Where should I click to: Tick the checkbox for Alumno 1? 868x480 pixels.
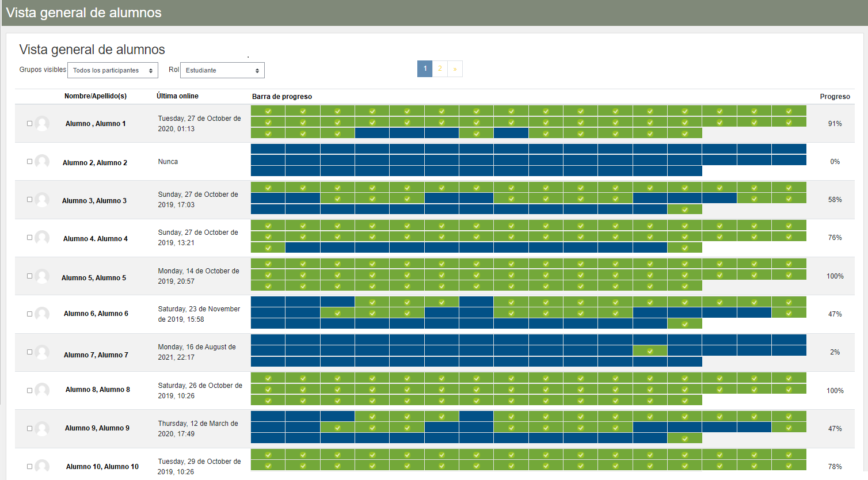tap(29, 123)
